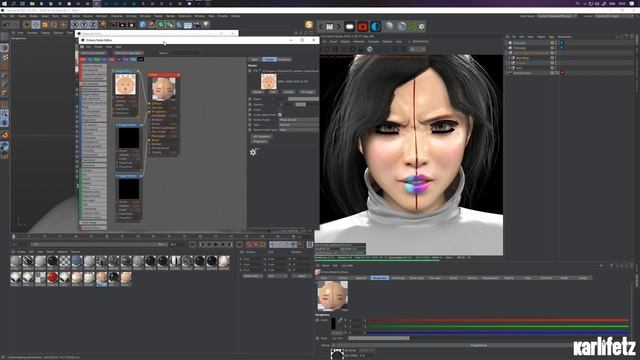
Task: Open Create menu in Node Editor
Action: click(98, 47)
